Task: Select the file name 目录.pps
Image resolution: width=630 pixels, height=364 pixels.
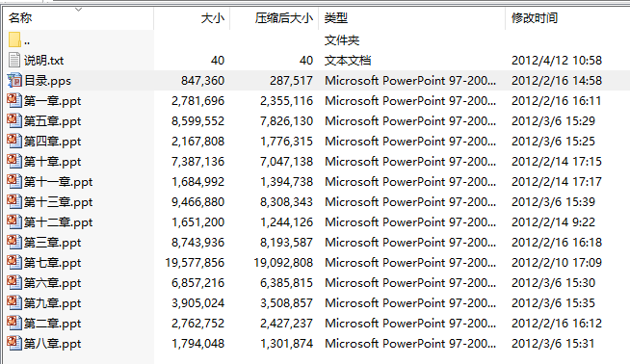Action: pyautogui.click(x=47, y=81)
